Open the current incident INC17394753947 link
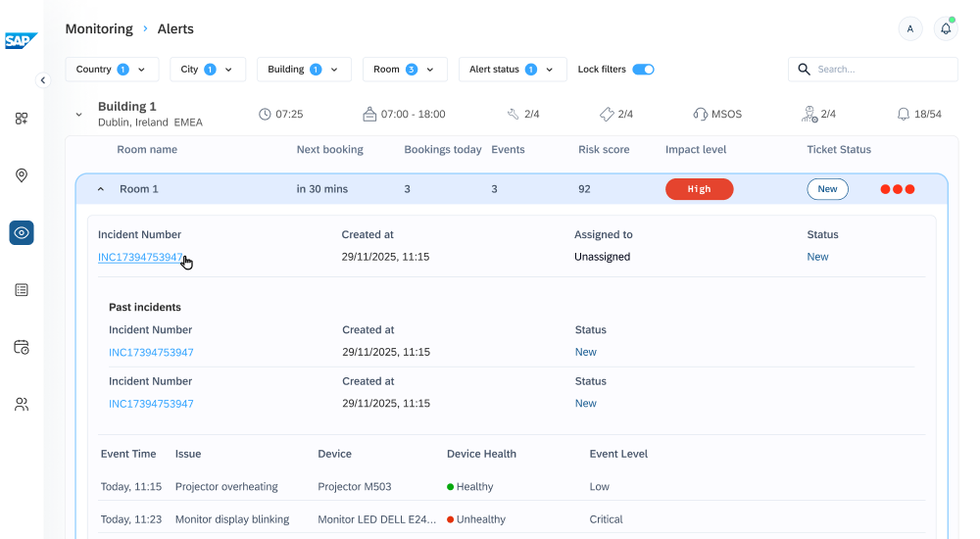 (x=140, y=257)
